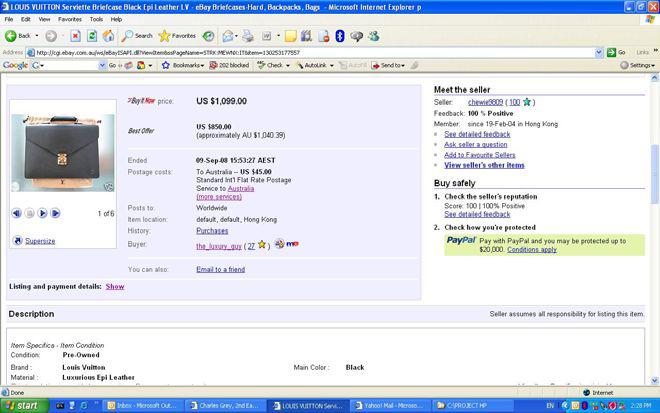660x413 pixels.
Task: Show previous photo in image gallery
Action: (17, 213)
